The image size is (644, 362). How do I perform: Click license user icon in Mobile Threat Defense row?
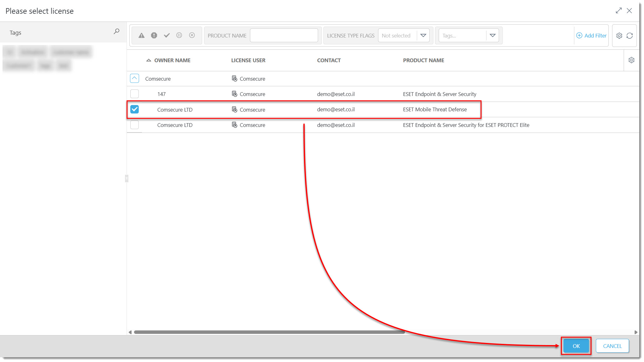(234, 109)
